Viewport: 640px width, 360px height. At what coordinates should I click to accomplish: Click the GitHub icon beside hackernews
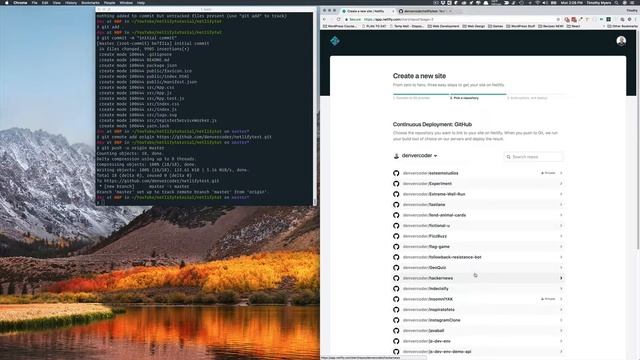point(396,278)
